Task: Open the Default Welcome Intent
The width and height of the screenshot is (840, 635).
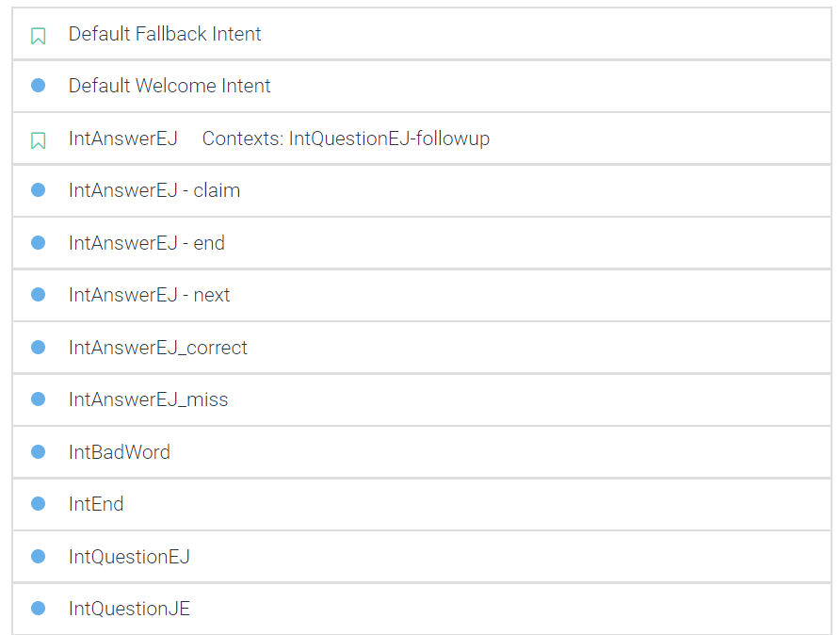Action: click(170, 86)
